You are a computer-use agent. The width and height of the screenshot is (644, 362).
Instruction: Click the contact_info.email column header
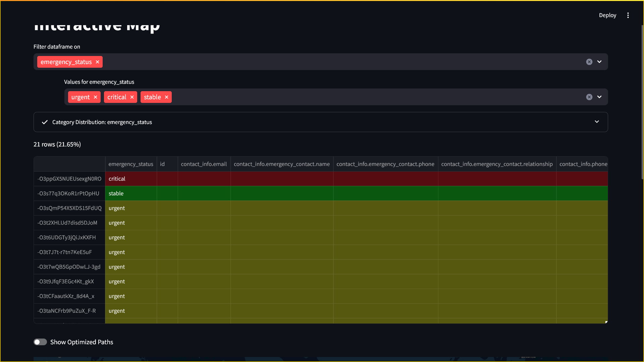tap(204, 164)
